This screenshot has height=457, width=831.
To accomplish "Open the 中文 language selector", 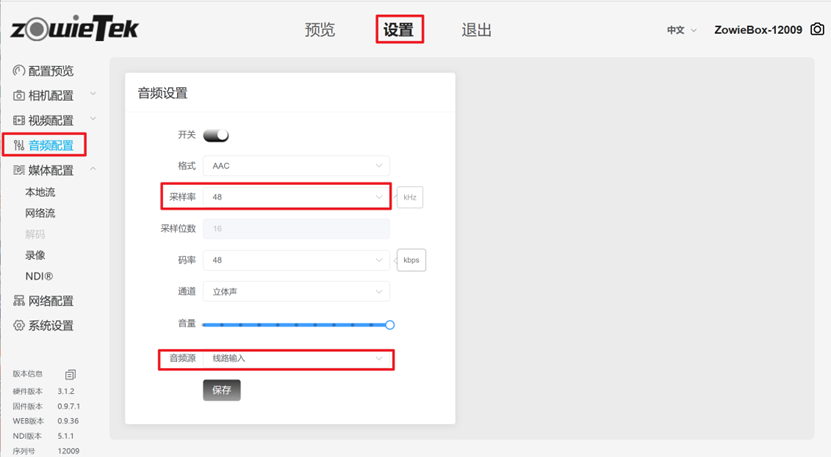I will (681, 30).
